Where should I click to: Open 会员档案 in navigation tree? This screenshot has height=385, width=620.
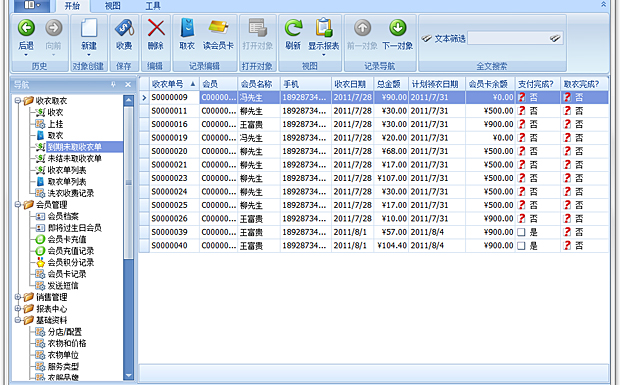click(x=63, y=216)
